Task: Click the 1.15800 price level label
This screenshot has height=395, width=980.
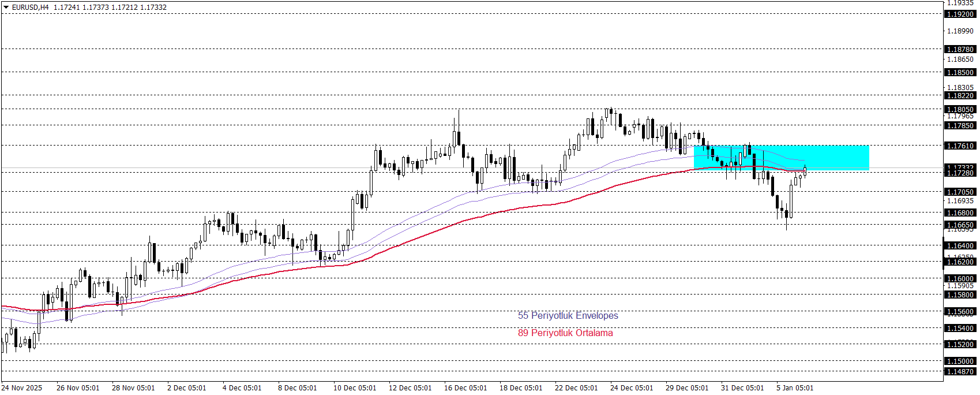Action: pyautogui.click(x=960, y=295)
